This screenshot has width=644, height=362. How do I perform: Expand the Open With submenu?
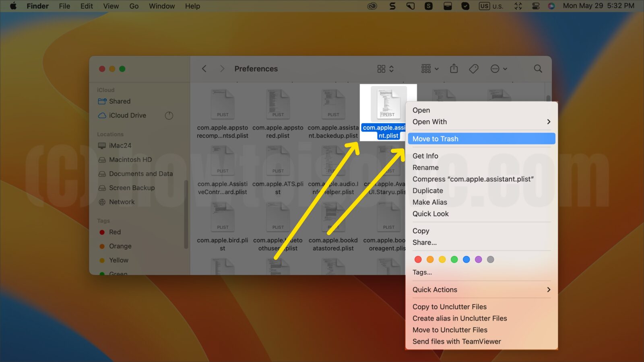pyautogui.click(x=481, y=122)
